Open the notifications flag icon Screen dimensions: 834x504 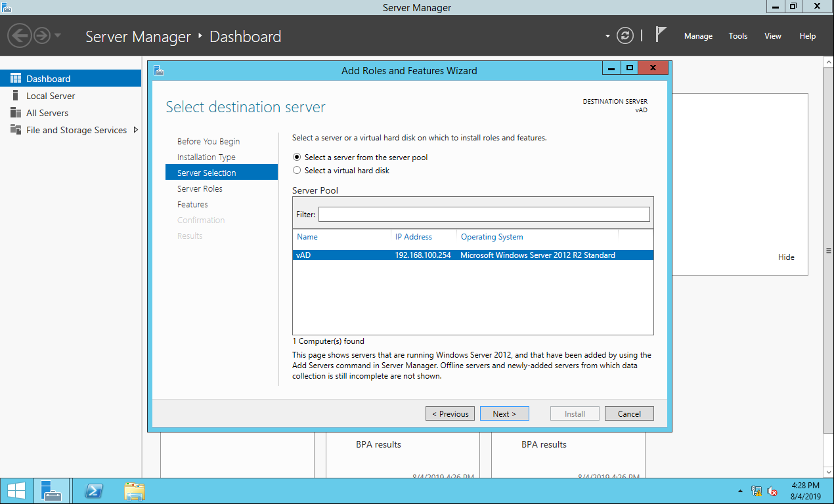[x=661, y=35]
